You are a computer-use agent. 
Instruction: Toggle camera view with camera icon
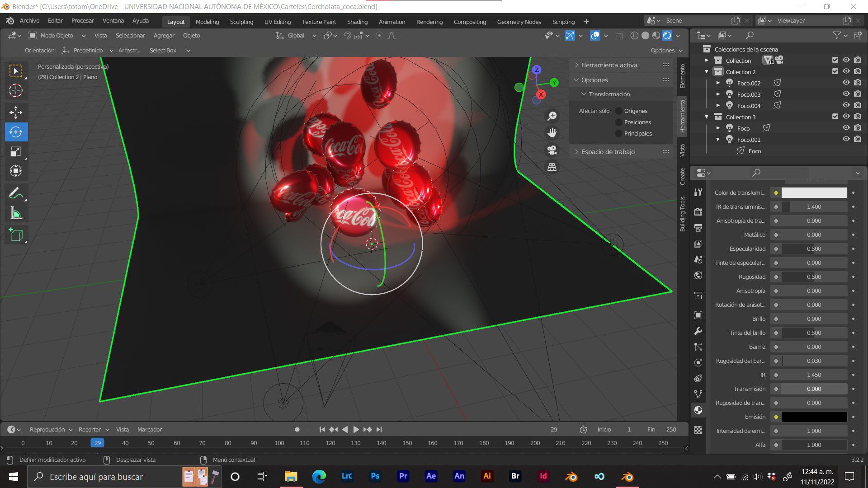[x=552, y=150]
